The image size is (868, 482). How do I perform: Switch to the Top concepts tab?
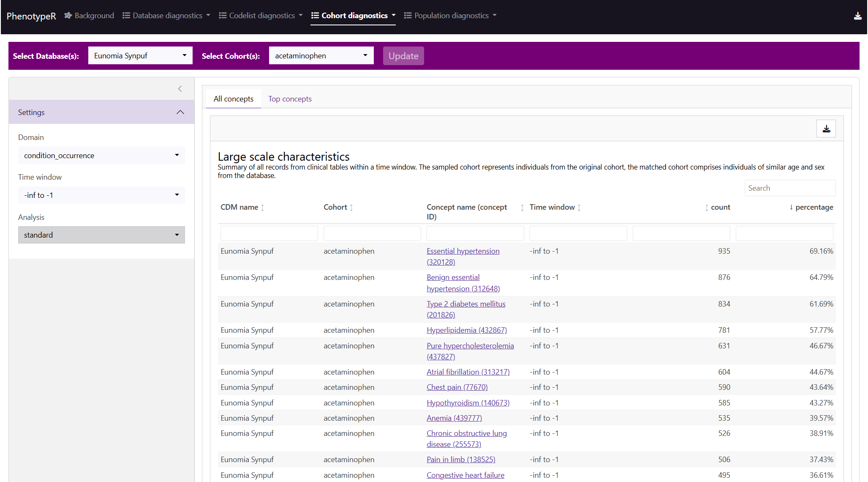pyautogui.click(x=290, y=99)
